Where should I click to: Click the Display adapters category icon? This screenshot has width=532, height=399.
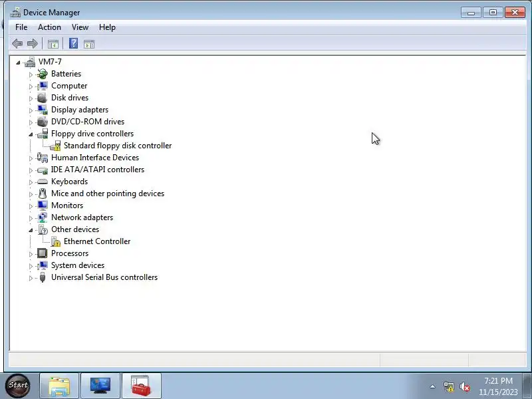[43, 110]
